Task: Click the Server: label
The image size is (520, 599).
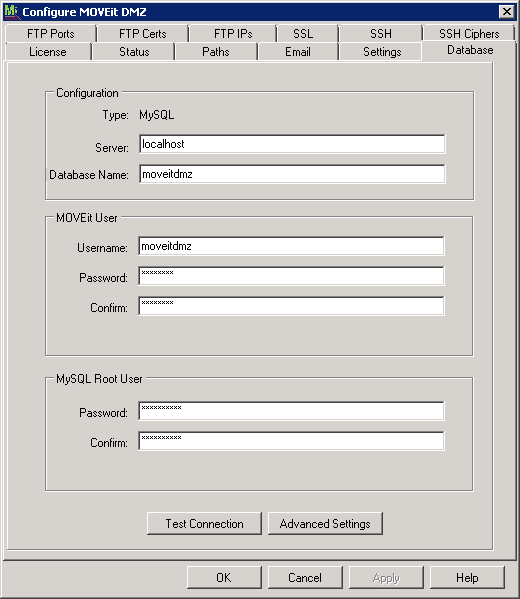Action: pyautogui.click(x=112, y=147)
